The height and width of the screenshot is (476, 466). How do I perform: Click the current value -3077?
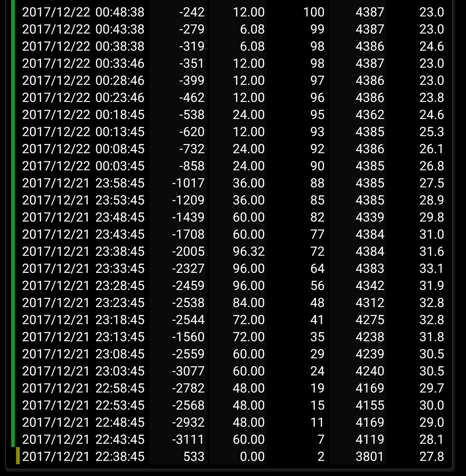tap(189, 371)
